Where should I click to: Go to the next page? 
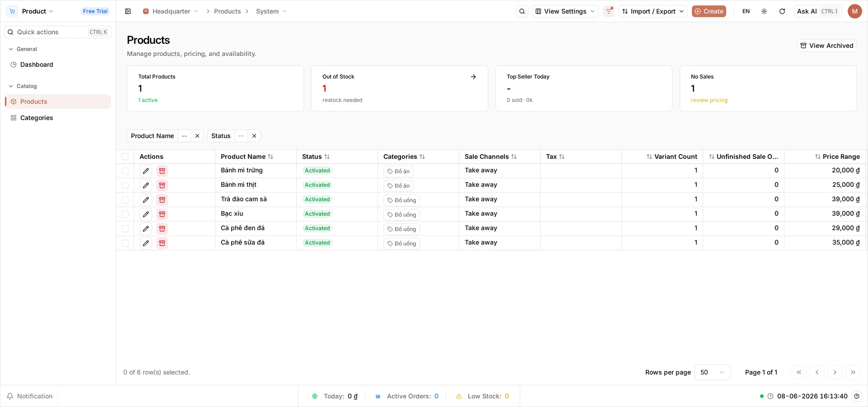click(835, 372)
